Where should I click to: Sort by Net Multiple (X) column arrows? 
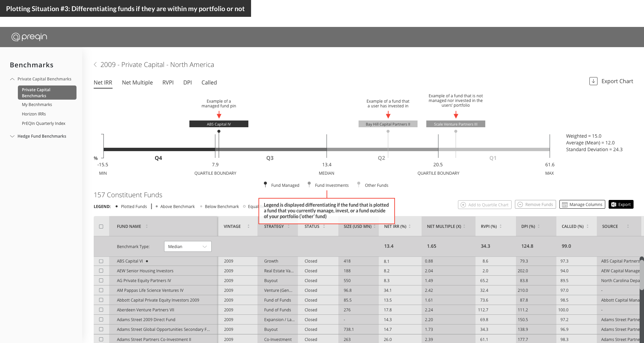coord(464,226)
